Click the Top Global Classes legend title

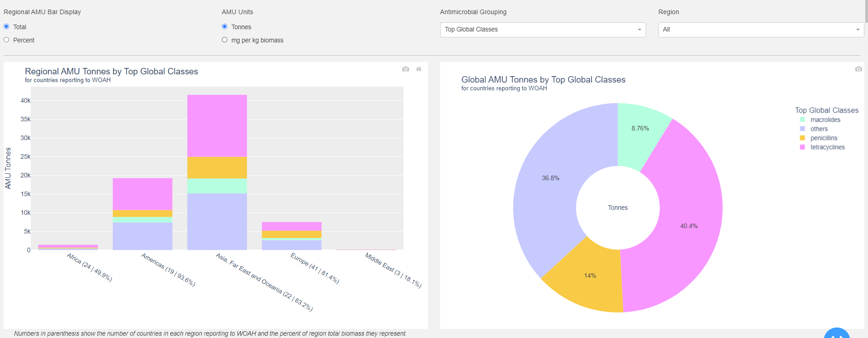(826, 110)
